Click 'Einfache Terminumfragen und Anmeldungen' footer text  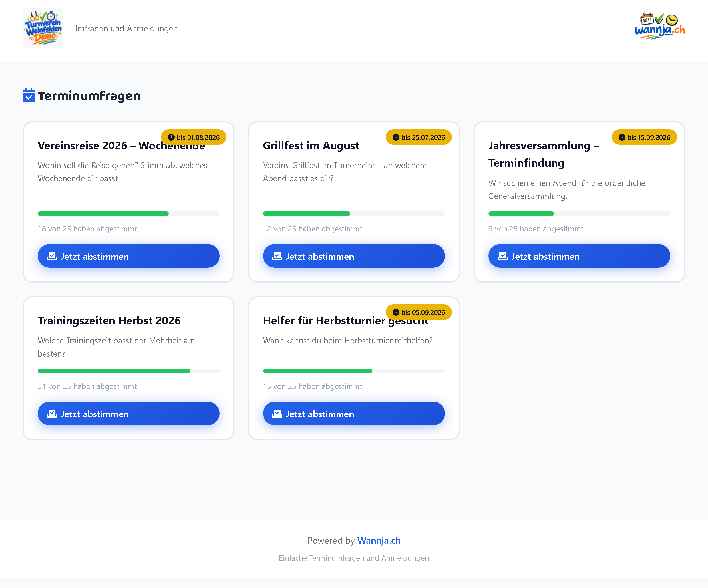coord(354,558)
